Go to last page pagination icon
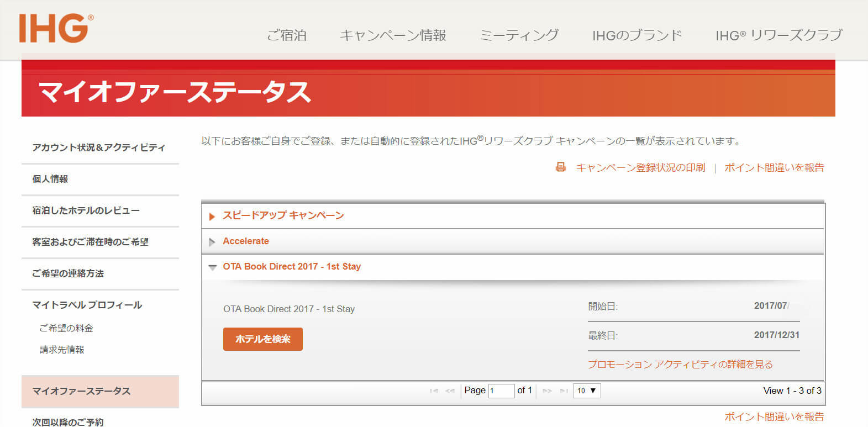The width and height of the screenshot is (868, 427). click(x=564, y=391)
